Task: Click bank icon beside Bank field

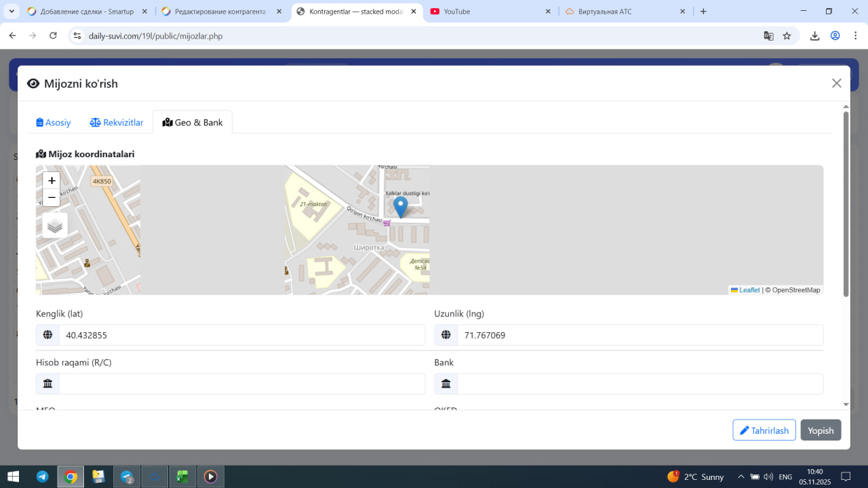Action: [x=446, y=384]
